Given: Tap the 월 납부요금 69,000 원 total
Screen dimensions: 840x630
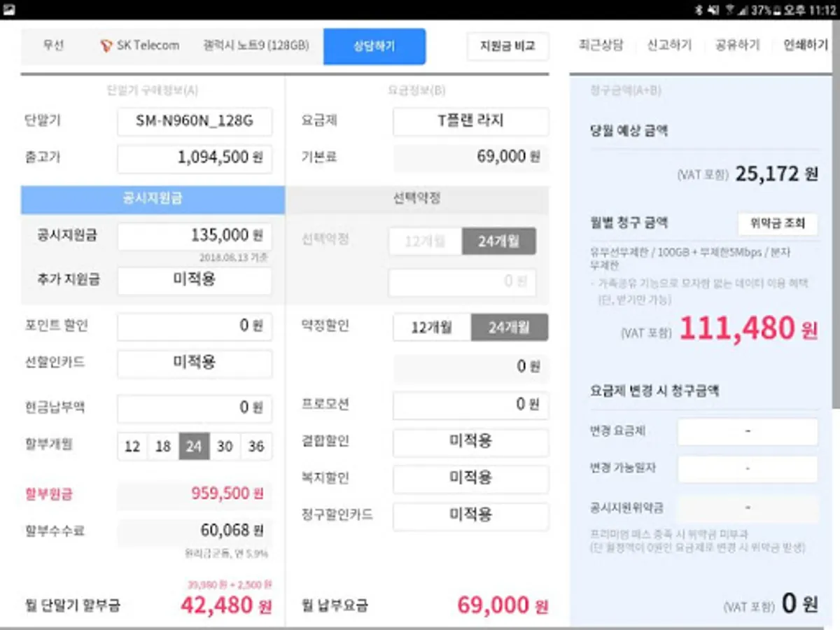Looking at the screenshot, I should [503, 605].
